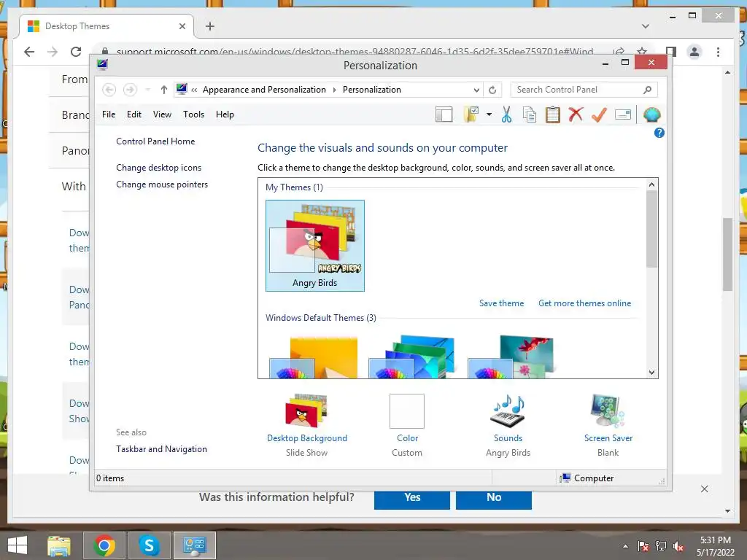The width and height of the screenshot is (747, 560).
Task: Open File Explorer from taskbar
Action: 59,545
